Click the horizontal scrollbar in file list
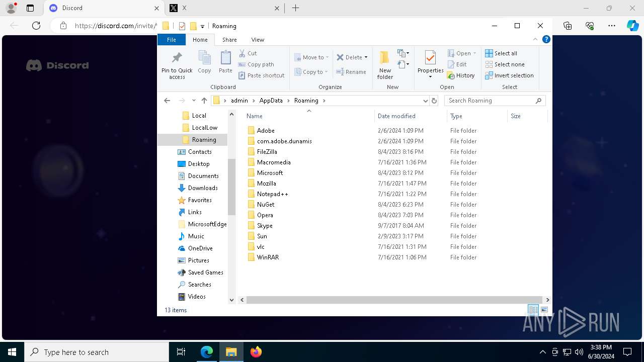The height and width of the screenshot is (362, 644). tap(394, 300)
